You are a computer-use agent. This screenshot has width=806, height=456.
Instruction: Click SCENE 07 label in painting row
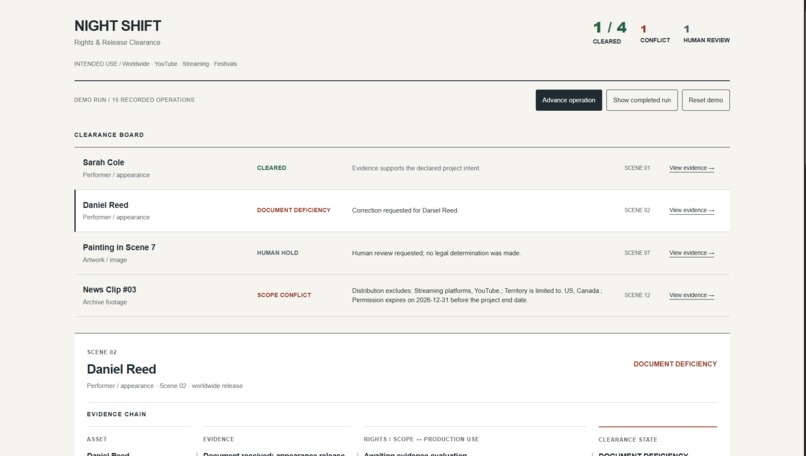coord(637,253)
